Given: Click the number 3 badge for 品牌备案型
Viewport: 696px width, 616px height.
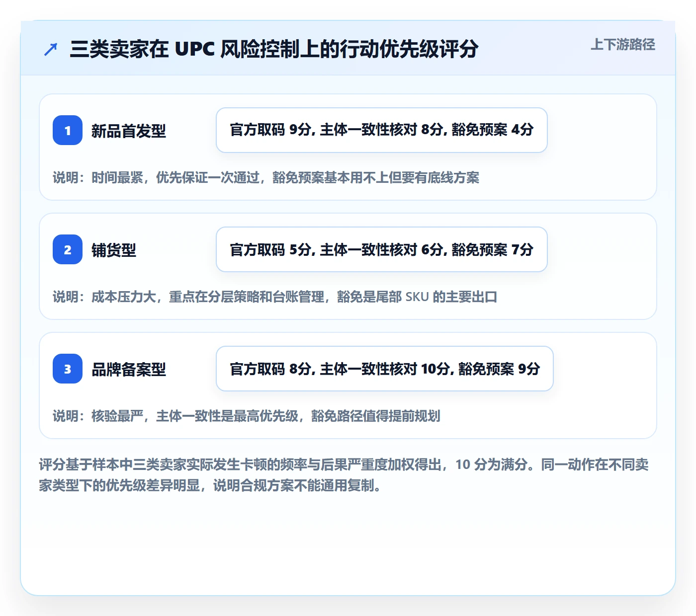Looking at the screenshot, I should [x=68, y=369].
